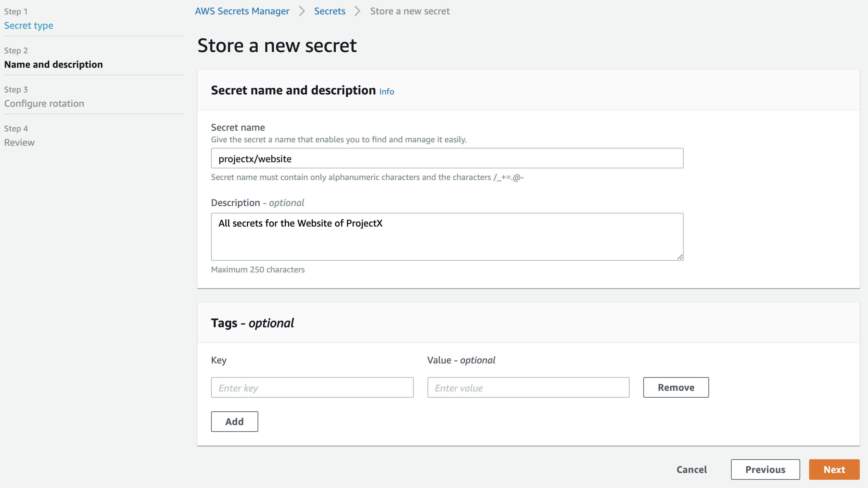Cancel storing the new secret

click(692, 470)
